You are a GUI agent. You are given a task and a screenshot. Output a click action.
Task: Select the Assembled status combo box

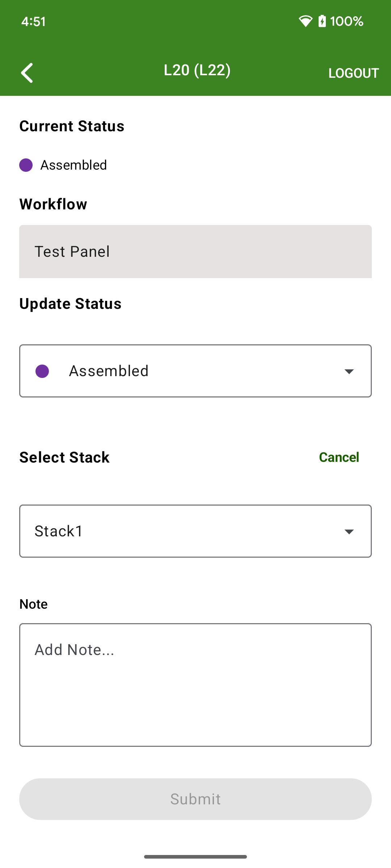click(195, 371)
